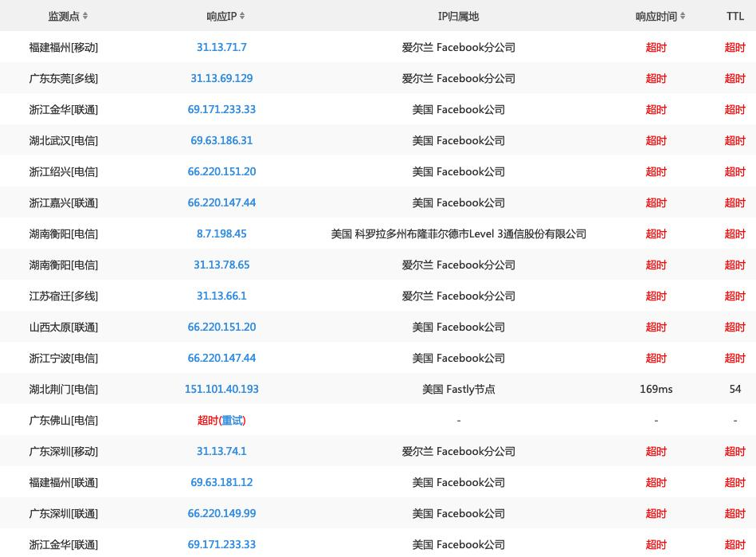Select the 浙江绍兴[电信] cell
Image resolution: width=756 pixels, height=557 pixels.
pos(64,171)
